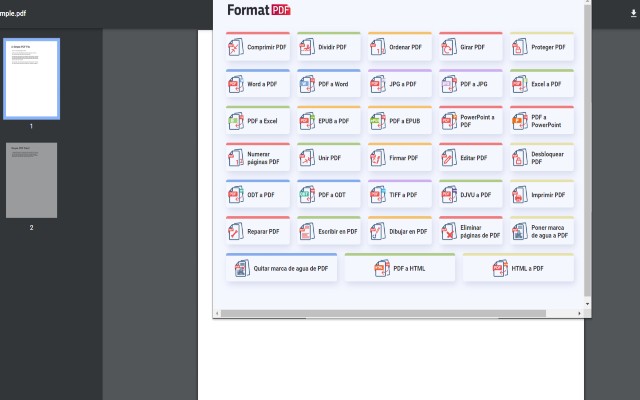Download the PDF using the download icon
The width and height of the screenshot is (640, 400).
633,13
